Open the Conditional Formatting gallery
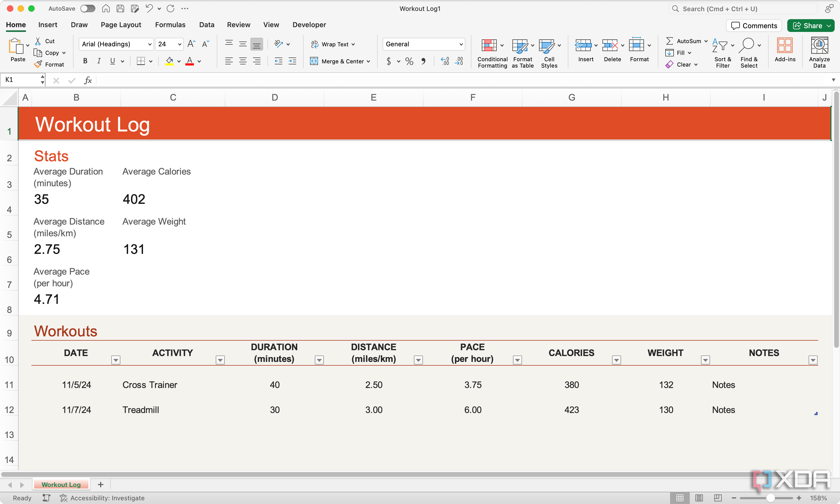840x504 pixels. click(492, 53)
